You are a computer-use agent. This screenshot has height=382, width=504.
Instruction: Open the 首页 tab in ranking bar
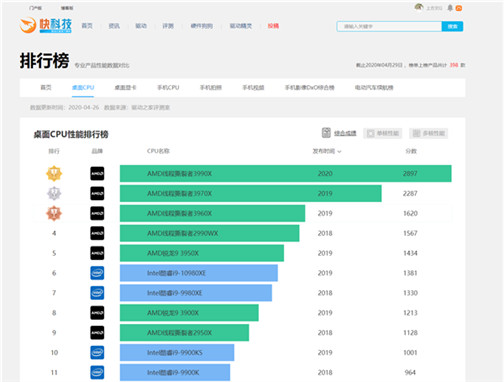click(46, 88)
